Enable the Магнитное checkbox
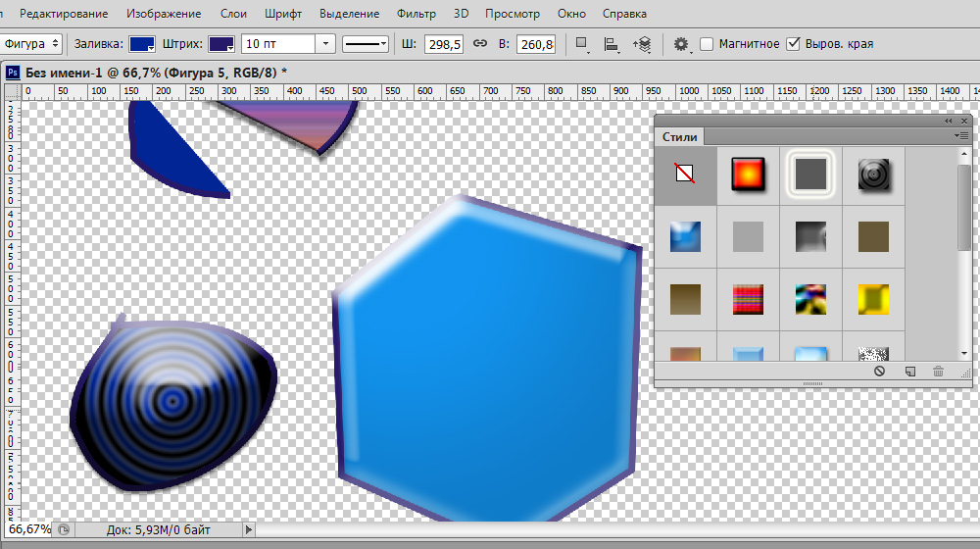Screen dimensions: 980x549 [x=707, y=44]
